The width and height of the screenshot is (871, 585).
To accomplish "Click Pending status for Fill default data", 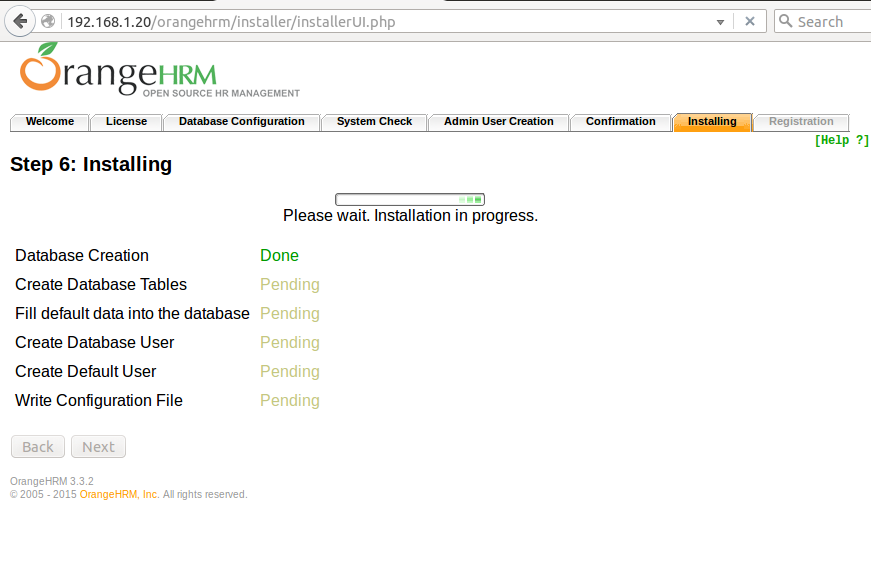I will pos(290,313).
